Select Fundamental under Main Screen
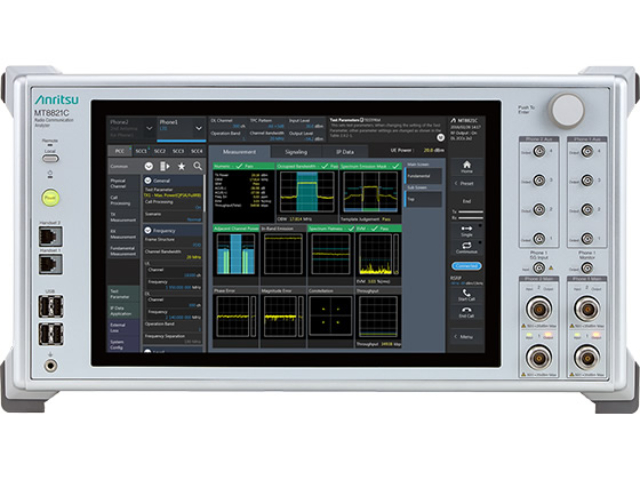This screenshot has height=480, width=640. click(x=423, y=176)
